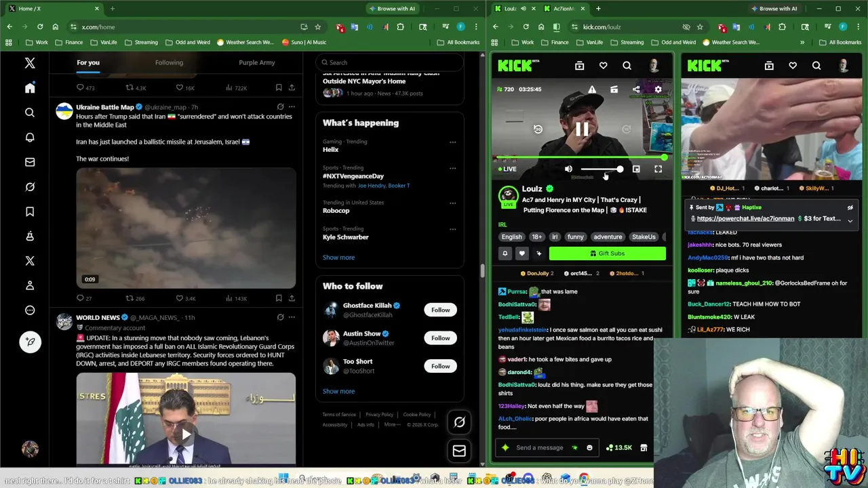Toggle follow heart for Loulz channel
868x488 pixels.
click(x=521, y=253)
